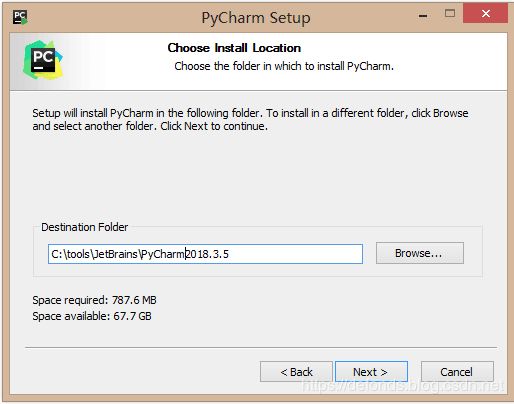514x404 pixels.
Task: Click the white header banner area
Action: [x=258, y=61]
